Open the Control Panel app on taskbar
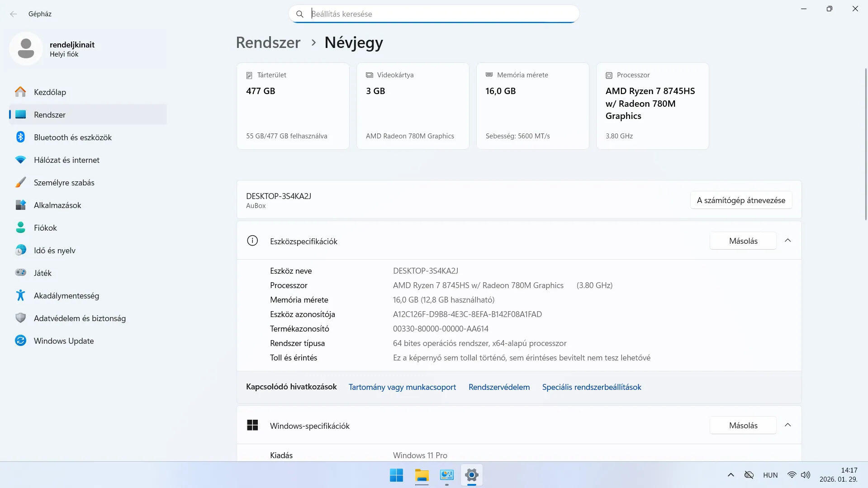This screenshot has width=868, height=488. [446, 475]
